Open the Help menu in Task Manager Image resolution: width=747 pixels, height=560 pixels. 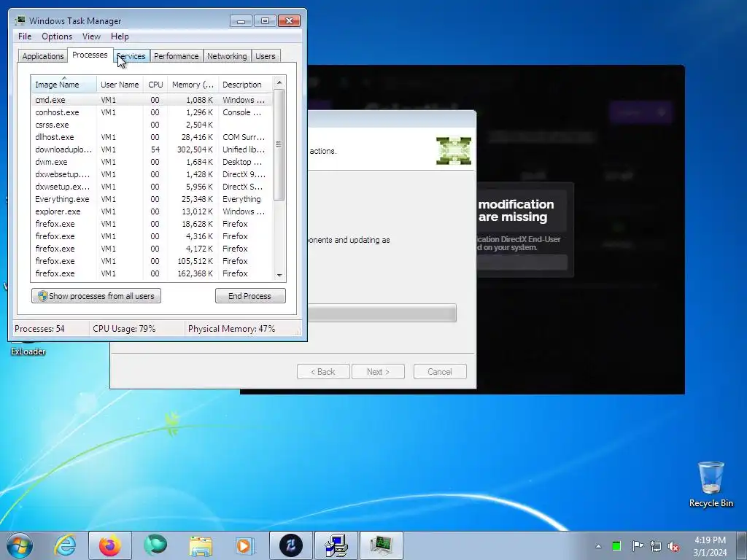click(120, 36)
